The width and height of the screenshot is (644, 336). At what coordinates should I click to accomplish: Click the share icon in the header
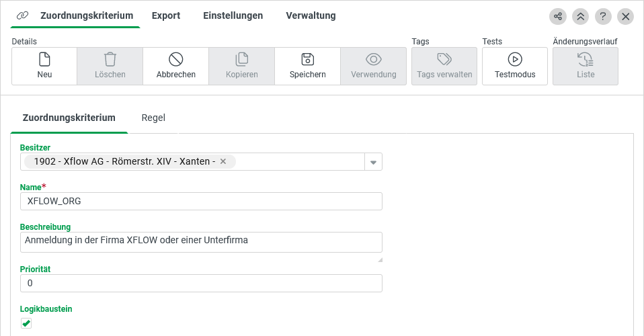click(558, 16)
